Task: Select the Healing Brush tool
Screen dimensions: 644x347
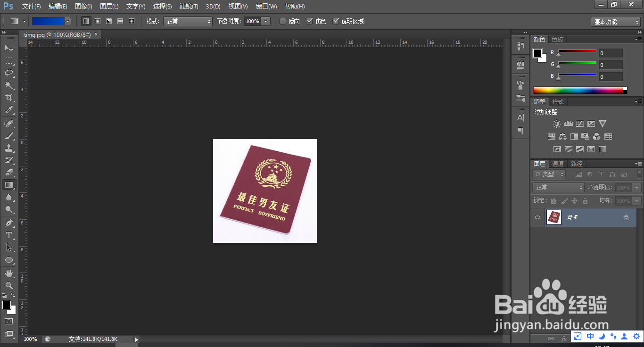Action: 9,124
